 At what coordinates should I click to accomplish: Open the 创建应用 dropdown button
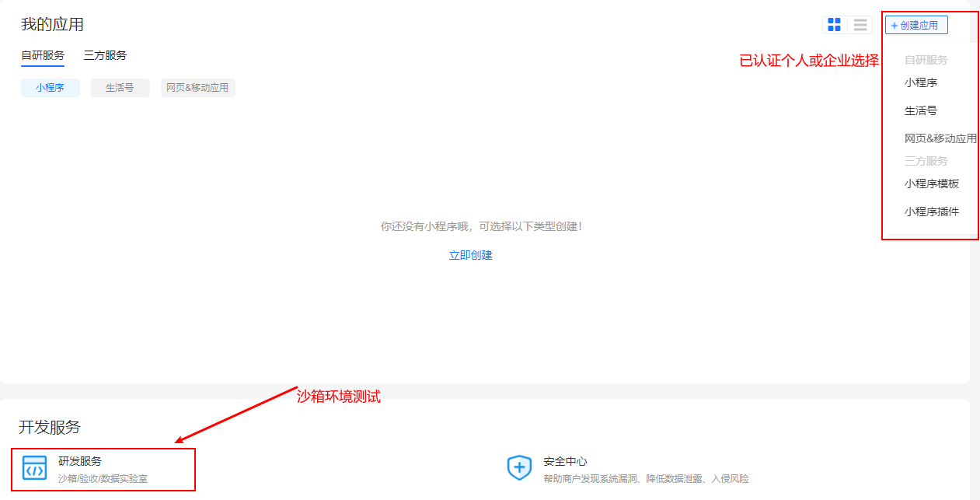pyautogui.click(x=916, y=25)
